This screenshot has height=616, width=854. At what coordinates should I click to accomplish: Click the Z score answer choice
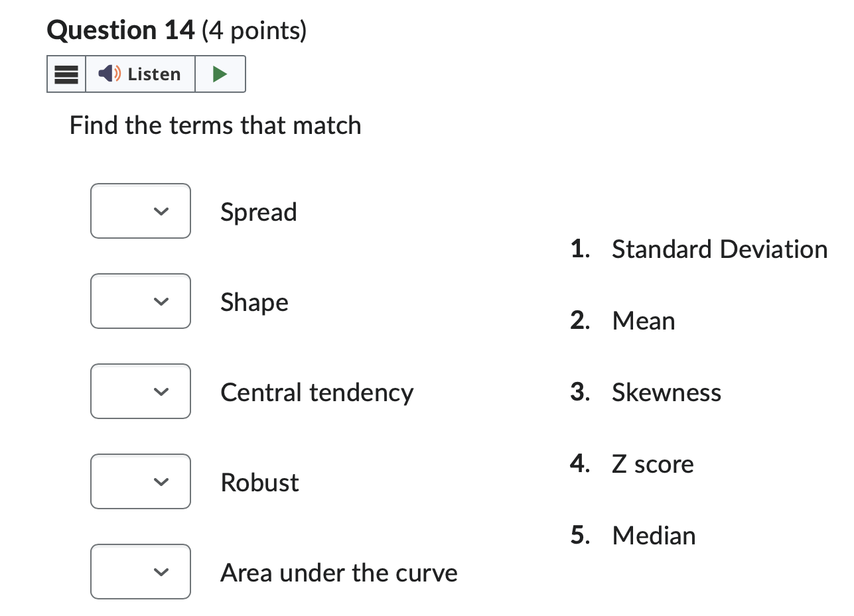coord(652,463)
